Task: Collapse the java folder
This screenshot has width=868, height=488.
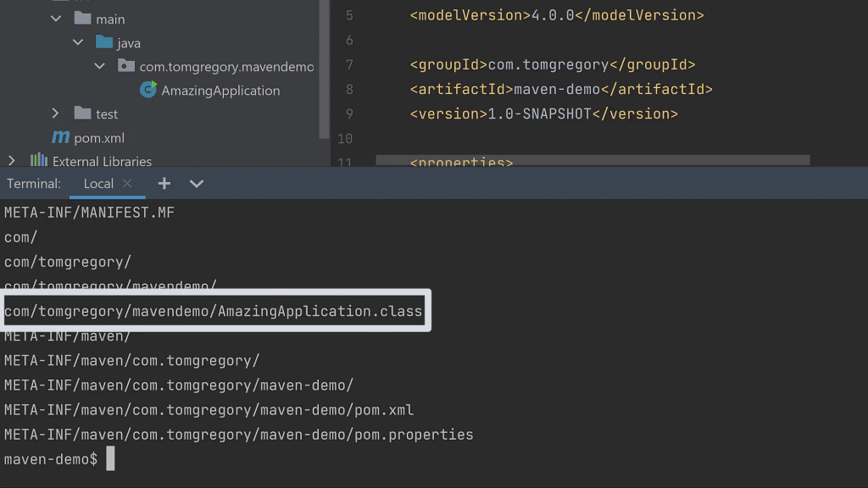Action: (x=77, y=42)
